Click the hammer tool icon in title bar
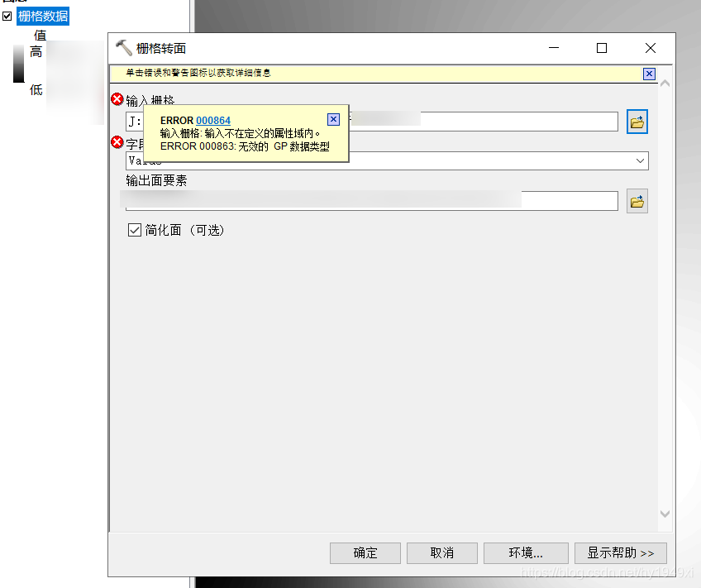The height and width of the screenshot is (588, 701). [x=124, y=48]
